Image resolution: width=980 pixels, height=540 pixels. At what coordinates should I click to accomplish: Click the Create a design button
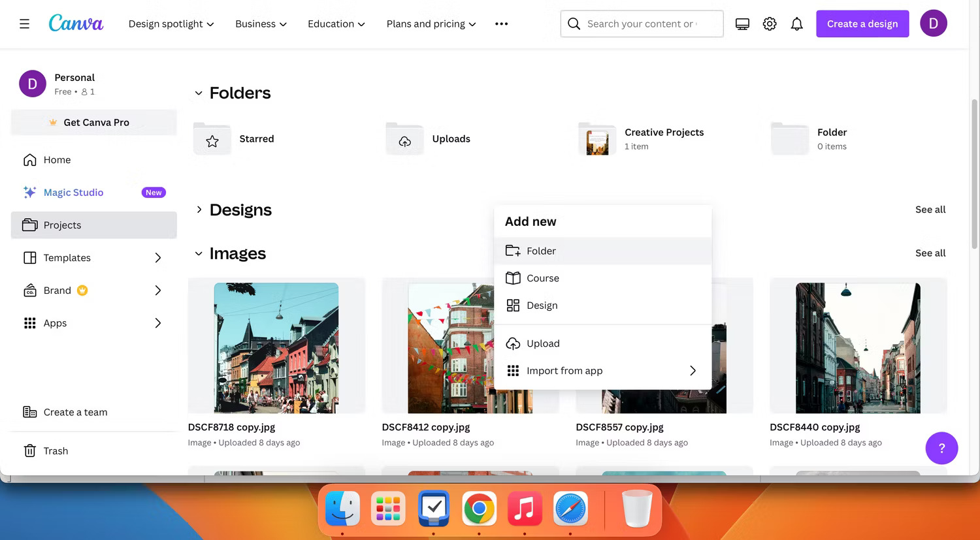pyautogui.click(x=862, y=24)
